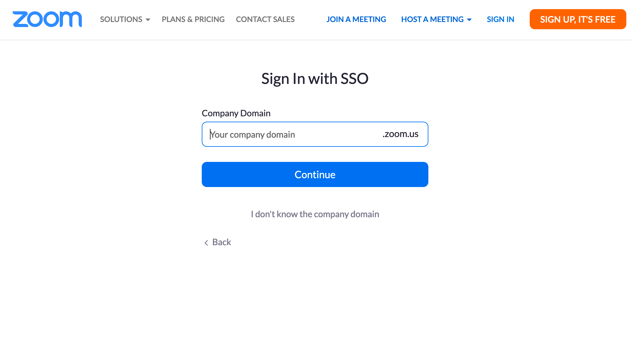The width and height of the screenshot is (632, 364).
Task: Go to Plans & Pricing
Action: tap(193, 19)
